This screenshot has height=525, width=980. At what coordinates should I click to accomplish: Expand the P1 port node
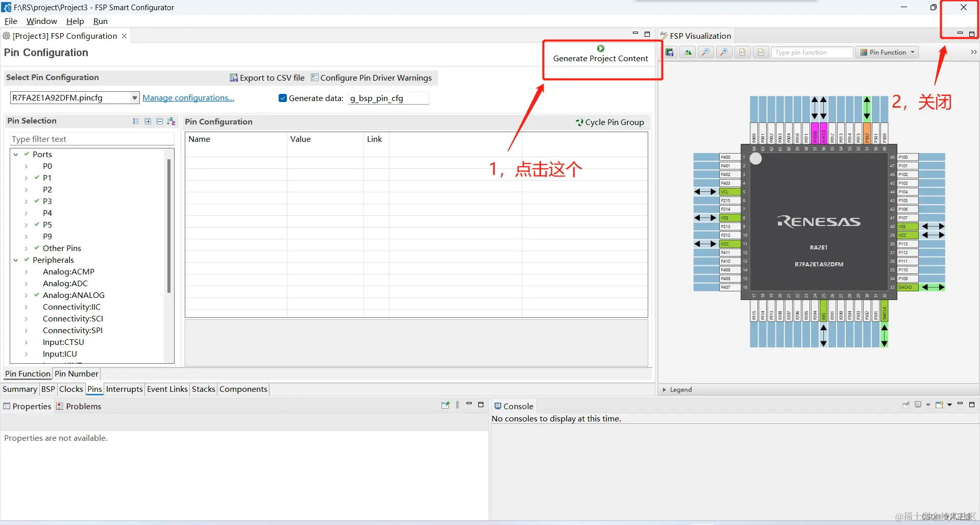pyautogui.click(x=26, y=178)
